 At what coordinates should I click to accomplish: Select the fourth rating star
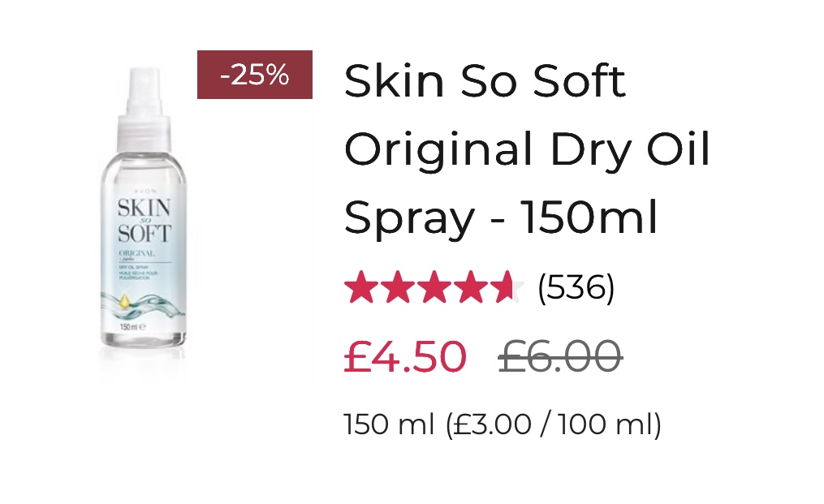[470, 287]
